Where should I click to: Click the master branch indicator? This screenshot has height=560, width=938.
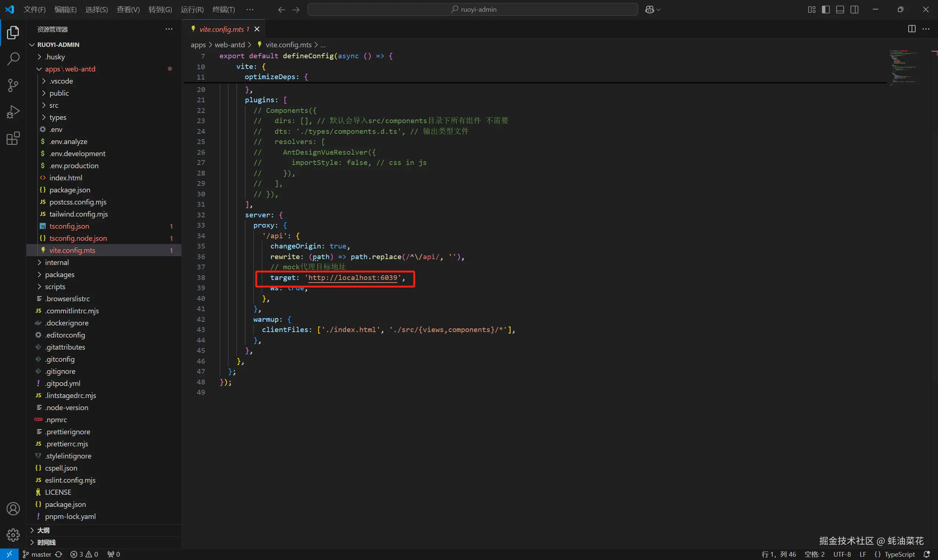click(x=37, y=554)
